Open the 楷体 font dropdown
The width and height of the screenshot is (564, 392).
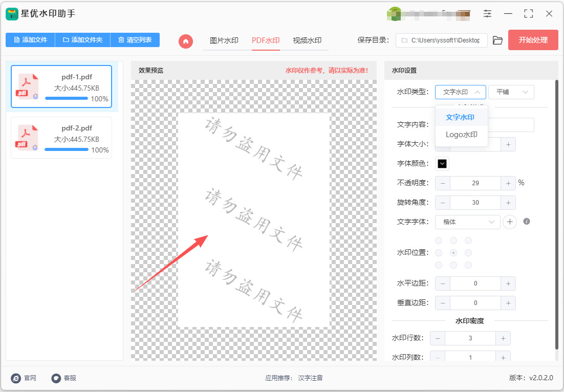pos(468,222)
